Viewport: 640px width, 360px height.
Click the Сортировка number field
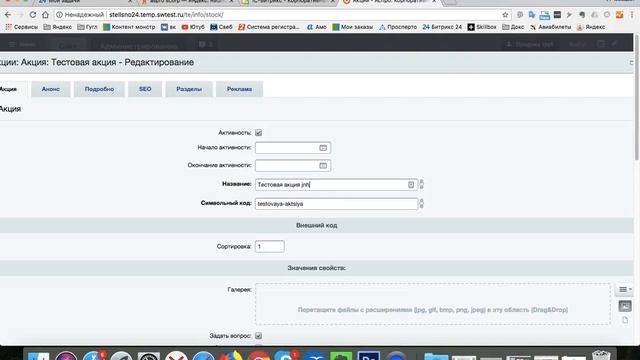(x=269, y=247)
